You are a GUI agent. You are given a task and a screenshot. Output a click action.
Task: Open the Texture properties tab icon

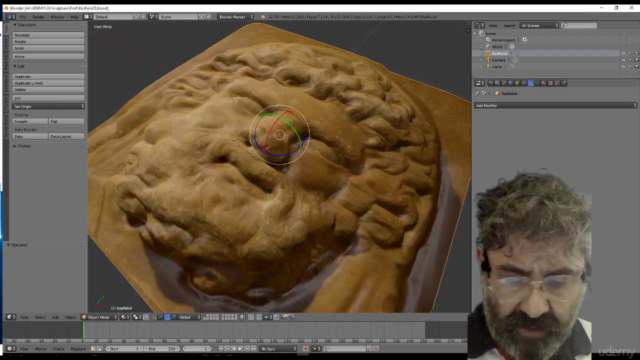(x=550, y=83)
